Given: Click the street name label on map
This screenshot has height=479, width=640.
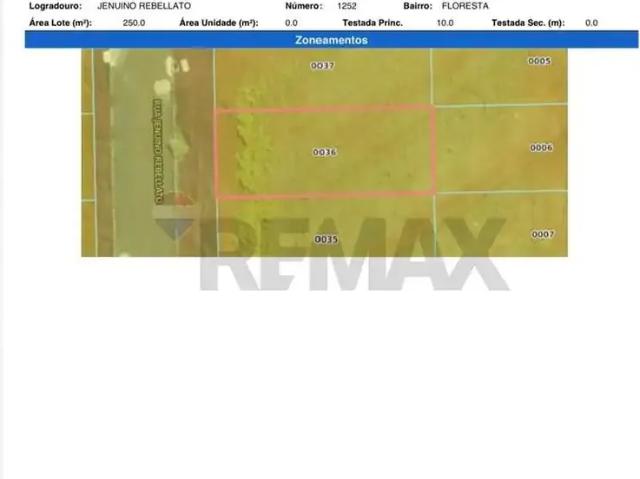Looking at the screenshot, I should click(158, 151).
